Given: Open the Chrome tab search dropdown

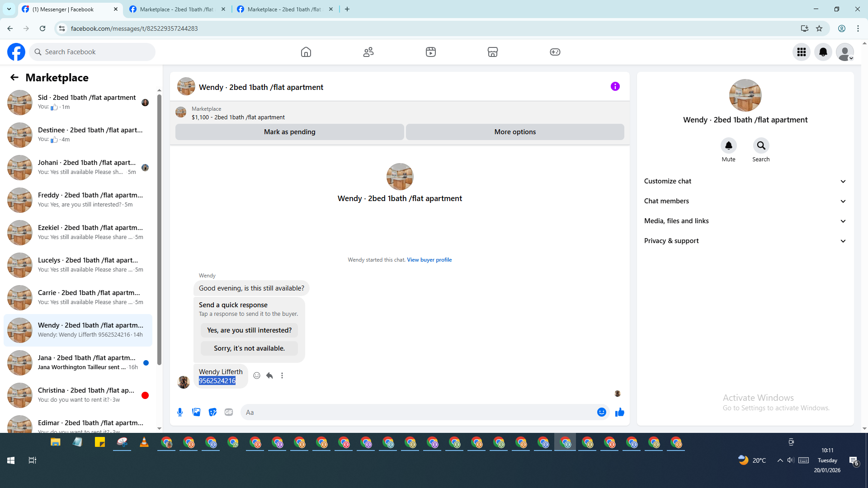Looking at the screenshot, I should (x=9, y=9).
